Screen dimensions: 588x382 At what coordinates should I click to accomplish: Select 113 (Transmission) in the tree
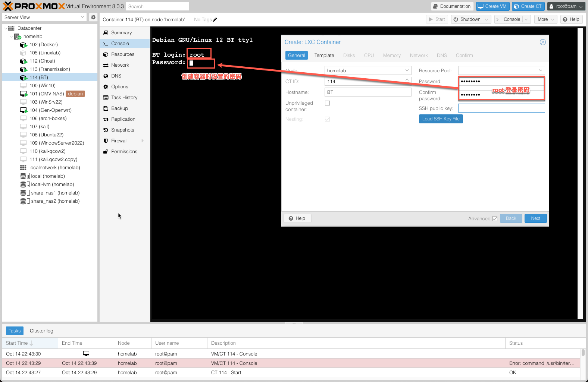50,69
